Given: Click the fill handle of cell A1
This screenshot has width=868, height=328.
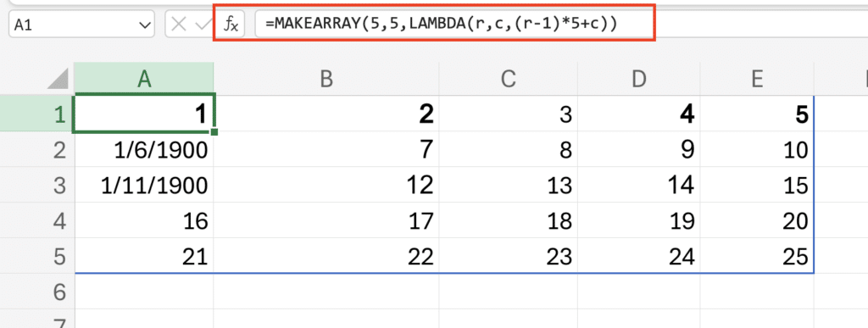Looking at the screenshot, I should (x=214, y=131).
